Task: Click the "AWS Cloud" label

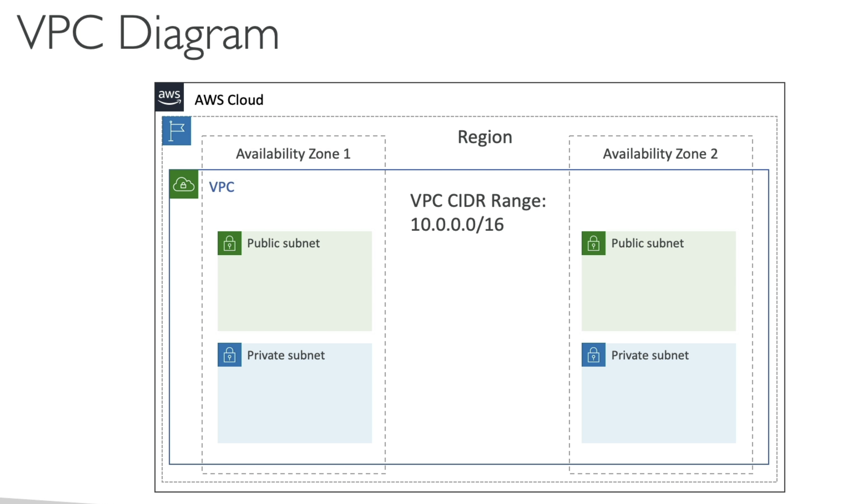Action: coord(229,100)
